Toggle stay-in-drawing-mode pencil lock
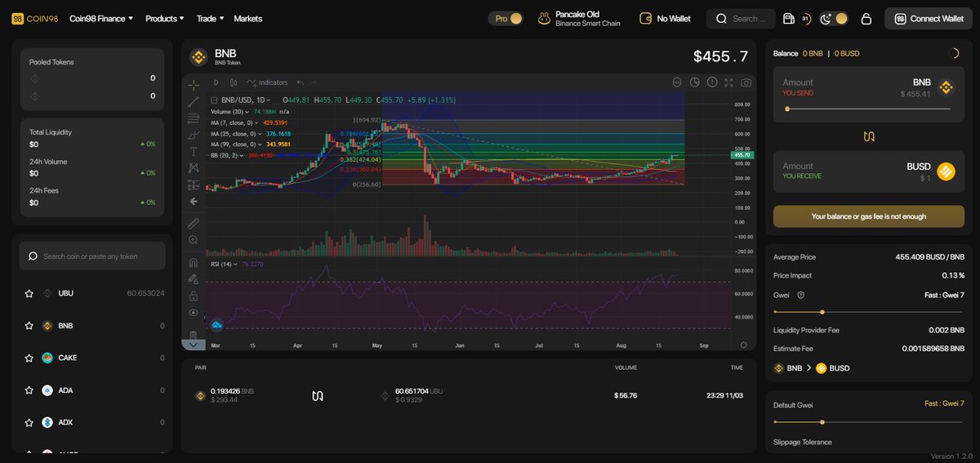This screenshot has height=463, width=980. coord(194,279)
